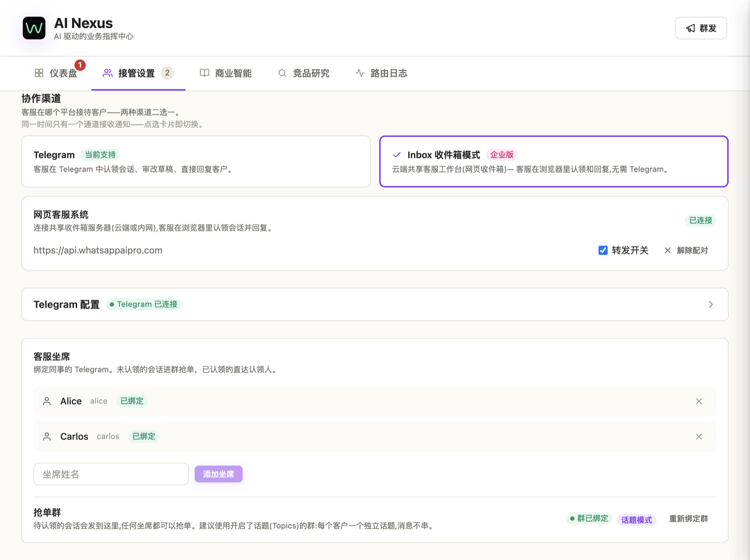This screenshot has height=560, width=750.
Task: Open the 仪表盘 tab
Action: 56,73
